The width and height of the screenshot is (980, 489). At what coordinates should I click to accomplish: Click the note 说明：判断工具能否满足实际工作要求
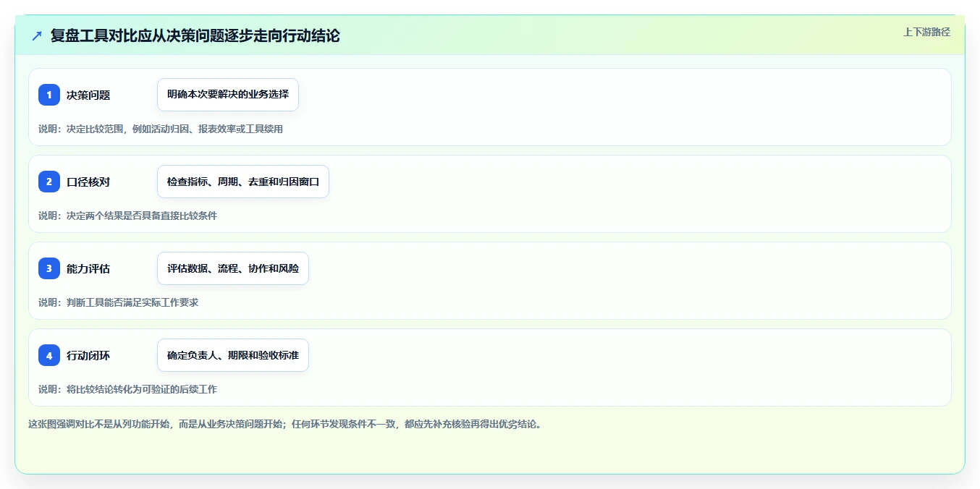(x=118, y=302)
